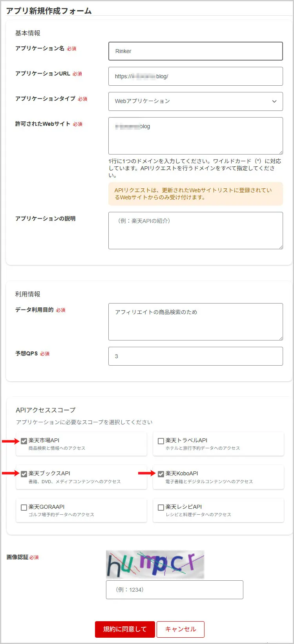The width and height of the screenshot is (294, 644).
Task: Open the アプリケーションタイプ dropdown
Action: (195, 101)
